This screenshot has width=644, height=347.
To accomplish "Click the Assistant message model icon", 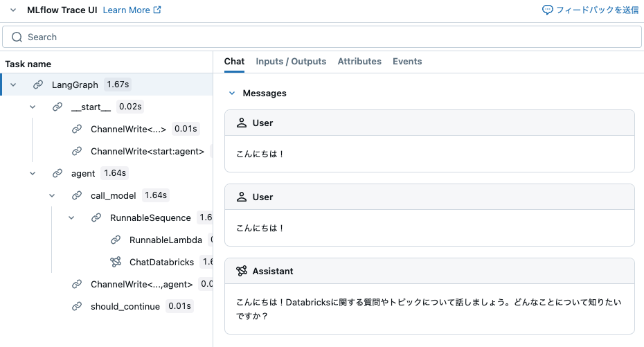I will click(242, 271).
